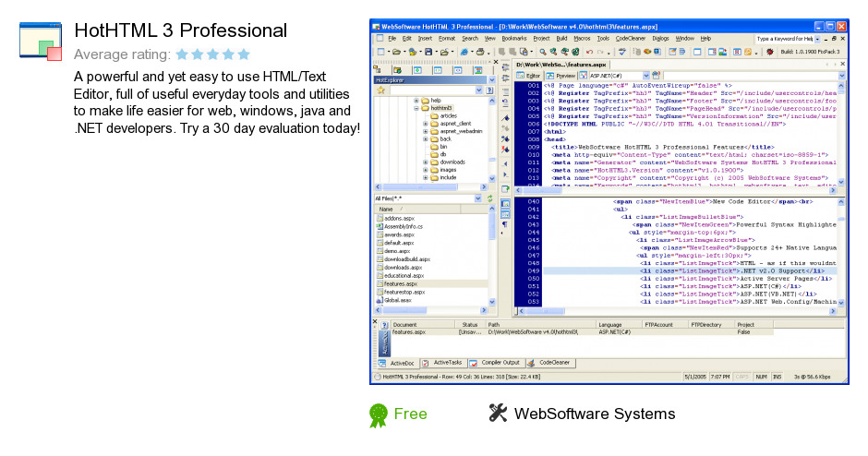This screenshot has width=868, height=456.
Task: Select the default.aspx file
Action: click(399, 243)
